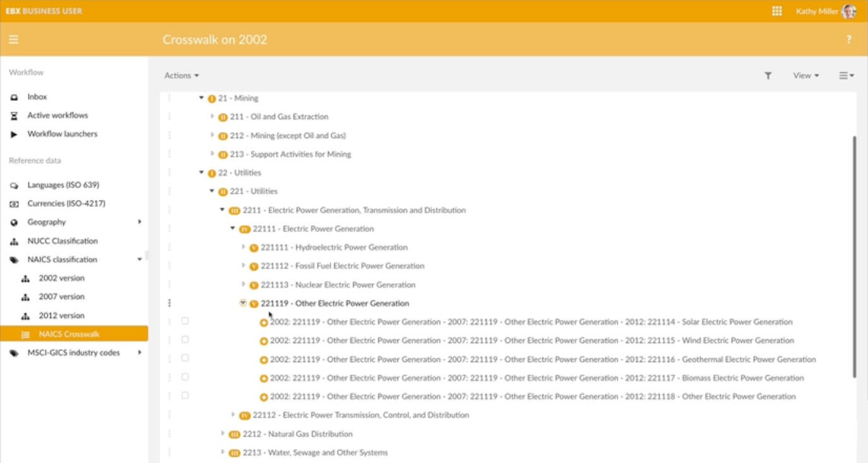This screenshot has height=463, width=868.
Task: Select the 2007 version entry
Action: pyautogui.click(x=61, y=296)
